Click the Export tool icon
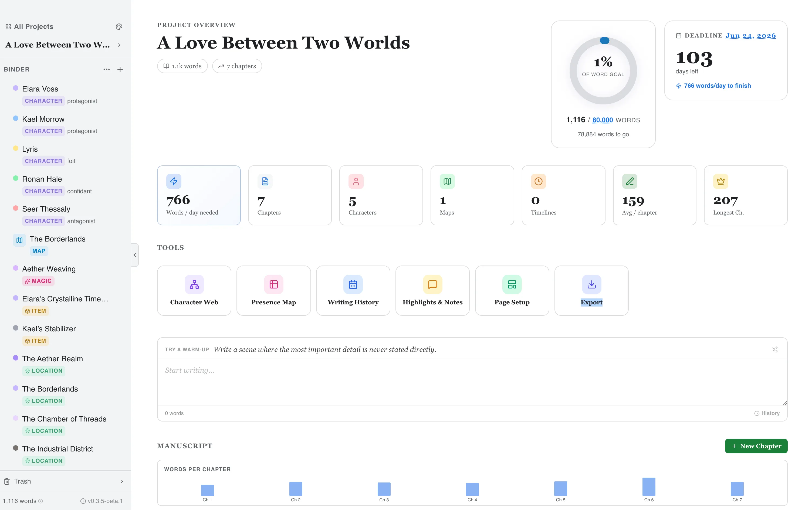This screenshot has height=510, width=812. pyautogui.click(x=591, y=284)
